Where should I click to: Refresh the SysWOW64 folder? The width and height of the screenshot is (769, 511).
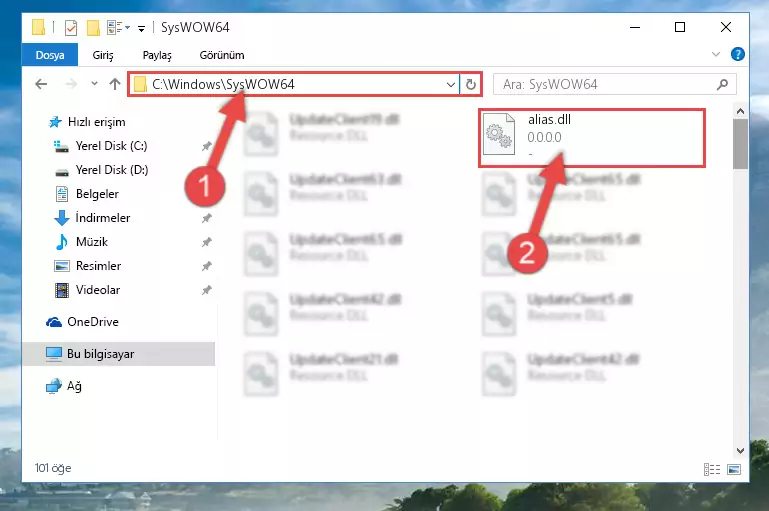pos(471,84)
